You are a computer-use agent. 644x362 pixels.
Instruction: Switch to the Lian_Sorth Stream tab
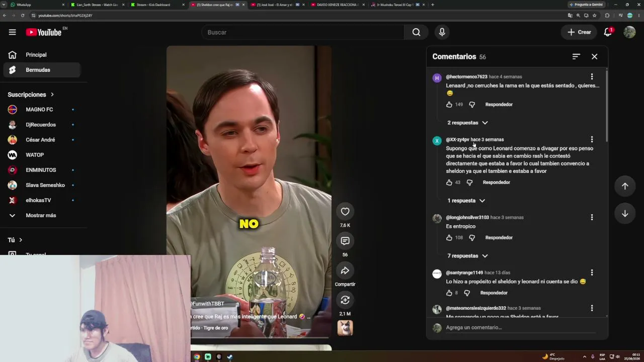coord(97,5)
